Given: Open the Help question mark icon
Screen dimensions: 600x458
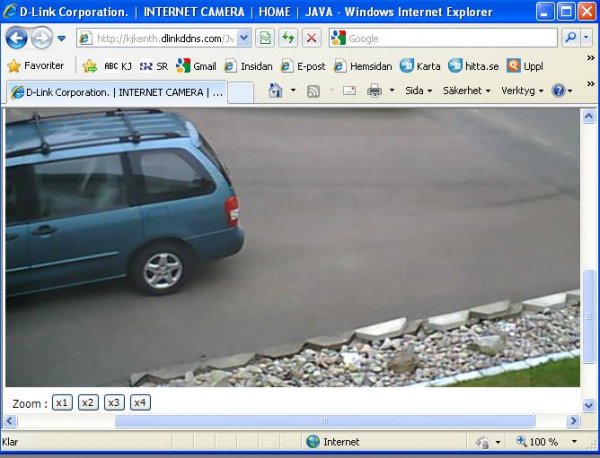Looking at the screenshot, I should [558, 91].
